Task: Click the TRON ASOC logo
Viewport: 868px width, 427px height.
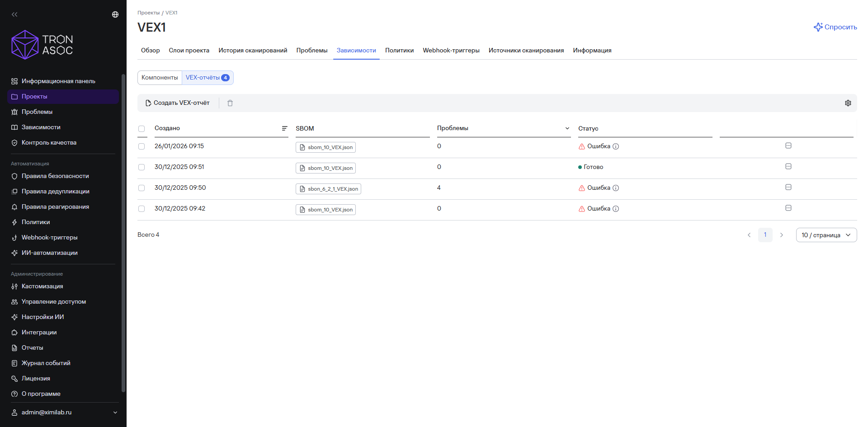Action: coord(42,45)
